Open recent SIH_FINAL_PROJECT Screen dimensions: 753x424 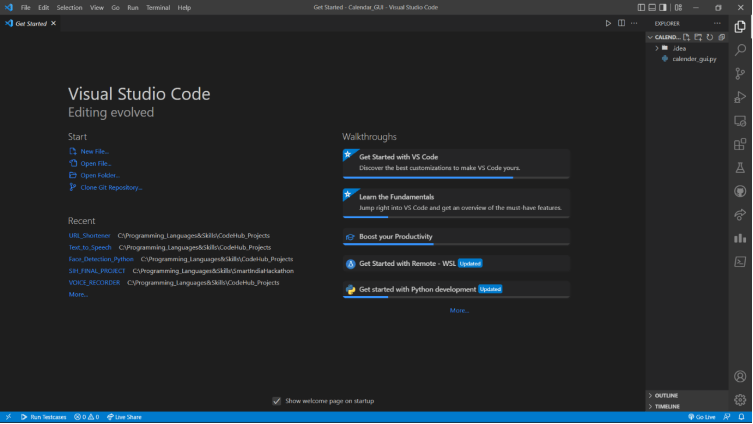click(97, 271)
